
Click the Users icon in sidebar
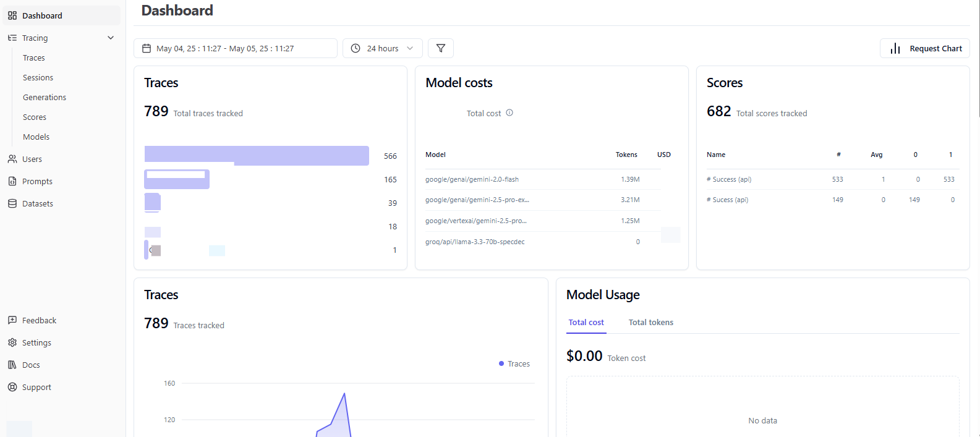(x=12, y=159)
